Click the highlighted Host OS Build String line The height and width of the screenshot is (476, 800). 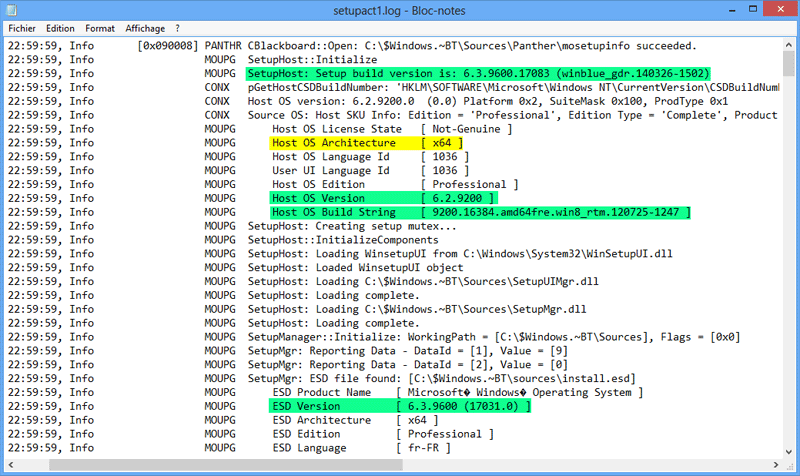[480, 212]
